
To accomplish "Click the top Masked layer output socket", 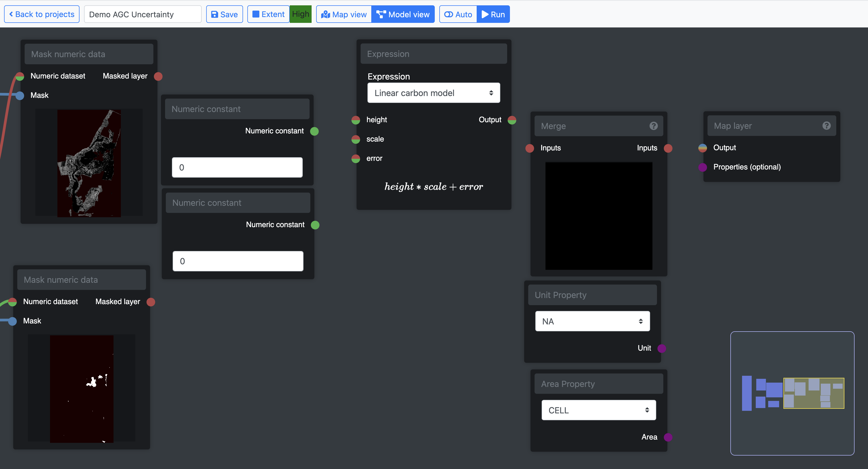I will (x=158, y=76).
